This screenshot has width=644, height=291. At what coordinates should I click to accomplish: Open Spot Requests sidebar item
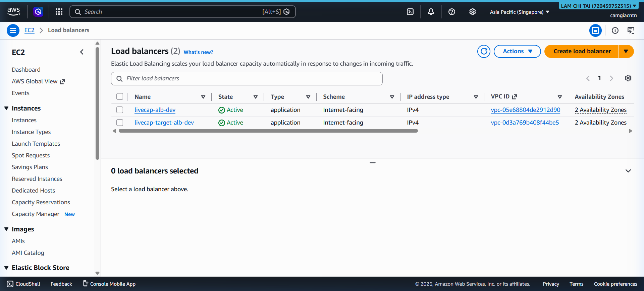(31, 155)
